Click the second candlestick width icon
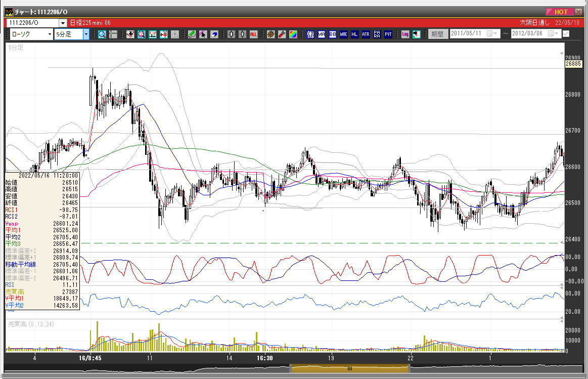Screen dimensions: 588x379 click(243, 34)
